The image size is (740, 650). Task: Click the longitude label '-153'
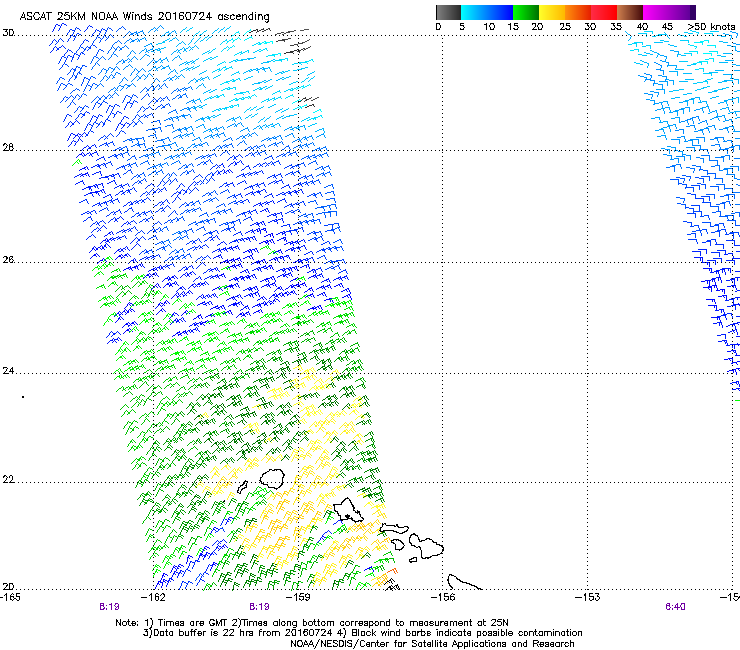588,597
